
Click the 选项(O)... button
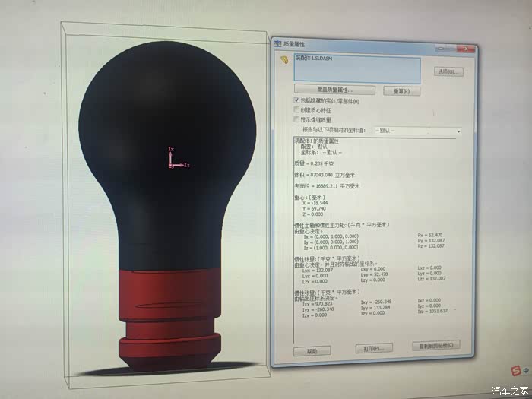pos(448,71)
